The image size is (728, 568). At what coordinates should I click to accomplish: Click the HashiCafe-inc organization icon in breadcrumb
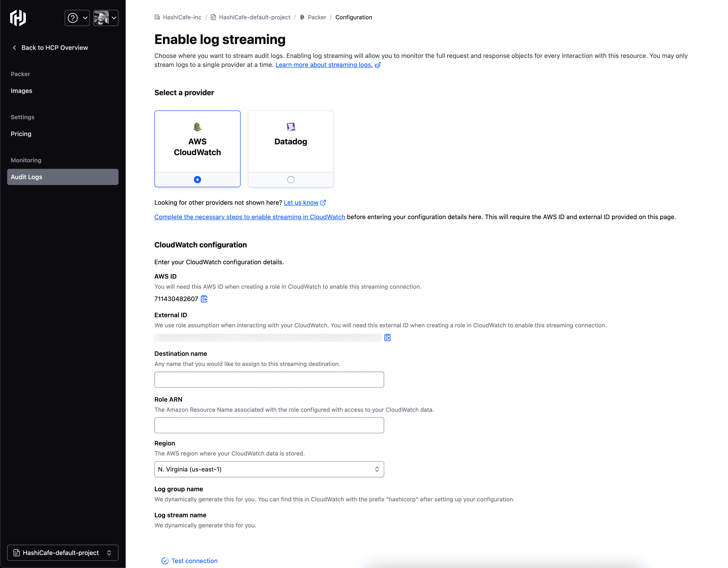point(157,17)
